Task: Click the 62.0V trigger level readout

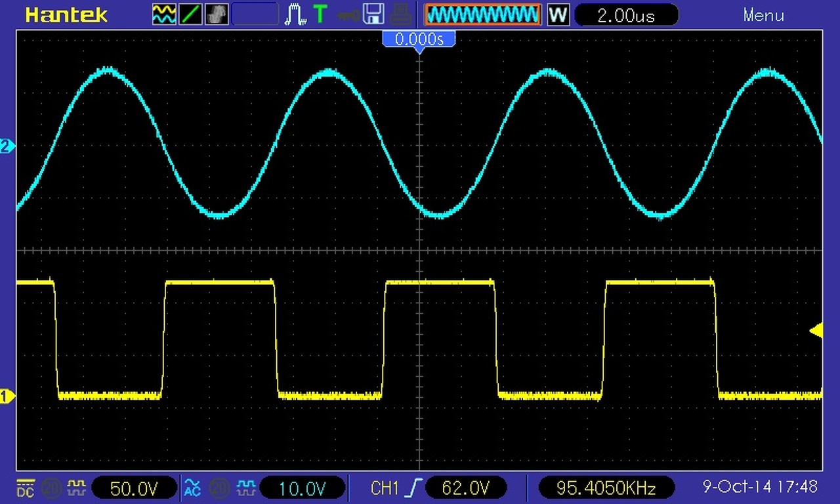Action: (466, 488)
